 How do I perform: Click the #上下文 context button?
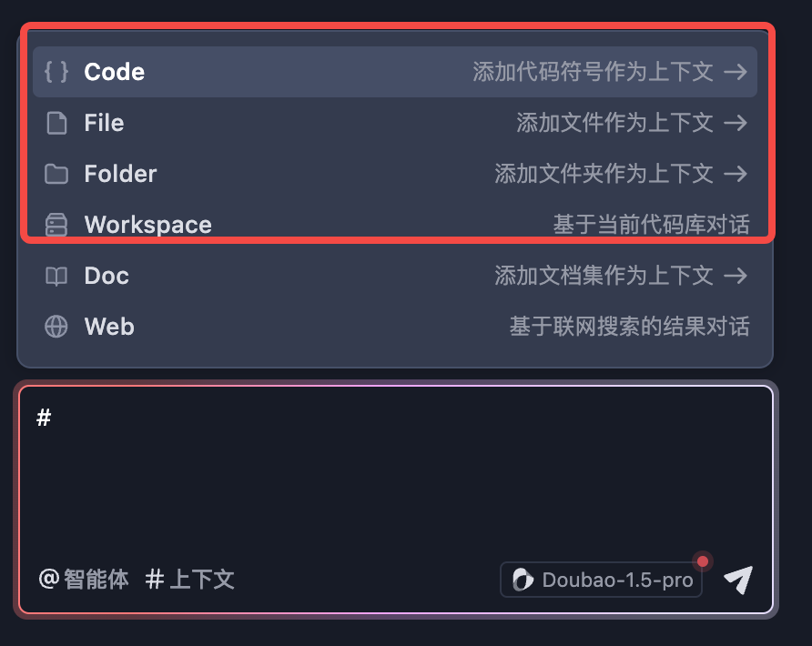[190, 580]
